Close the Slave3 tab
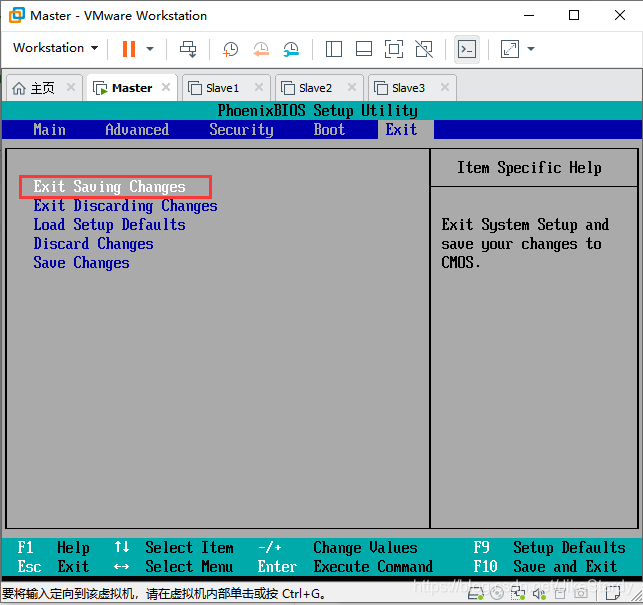This screenshot has width=643, height=605. [x=445, y=87]
